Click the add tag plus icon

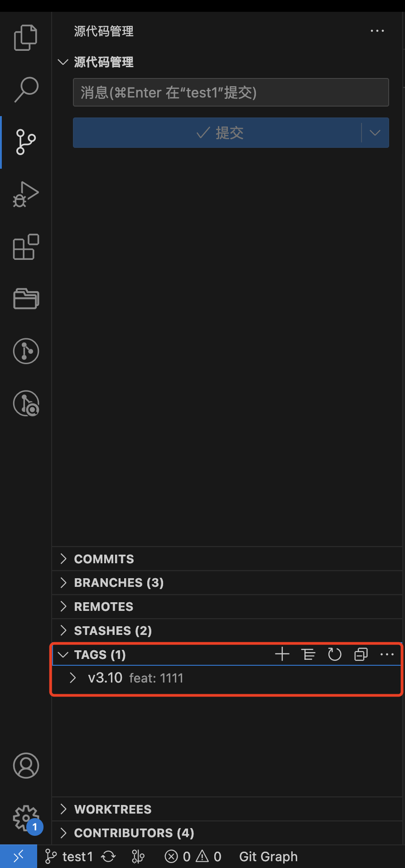click(282, 654)
